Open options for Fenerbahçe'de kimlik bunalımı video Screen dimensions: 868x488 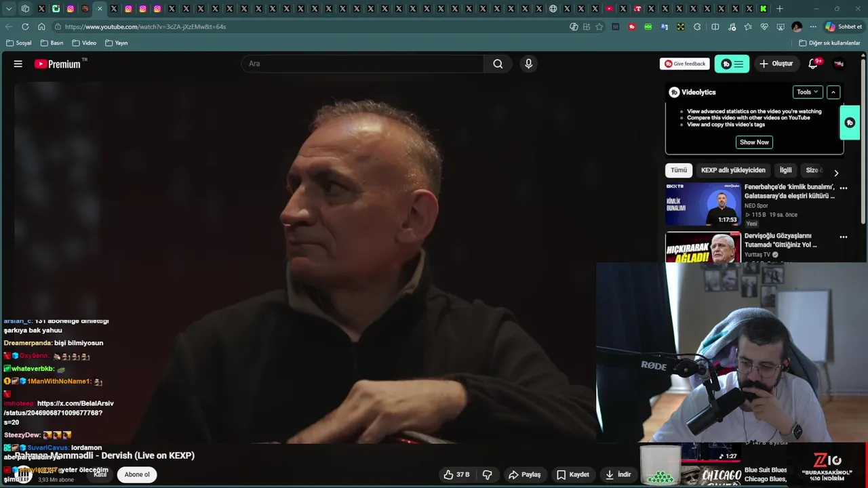click(x=844, y=188)
